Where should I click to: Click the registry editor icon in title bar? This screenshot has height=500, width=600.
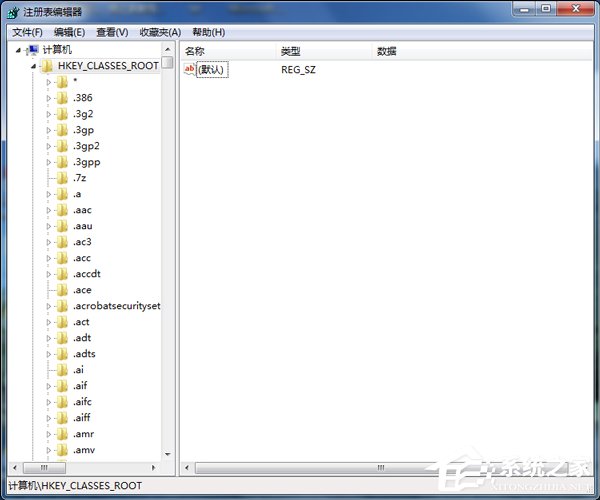(x=13, y=12)
